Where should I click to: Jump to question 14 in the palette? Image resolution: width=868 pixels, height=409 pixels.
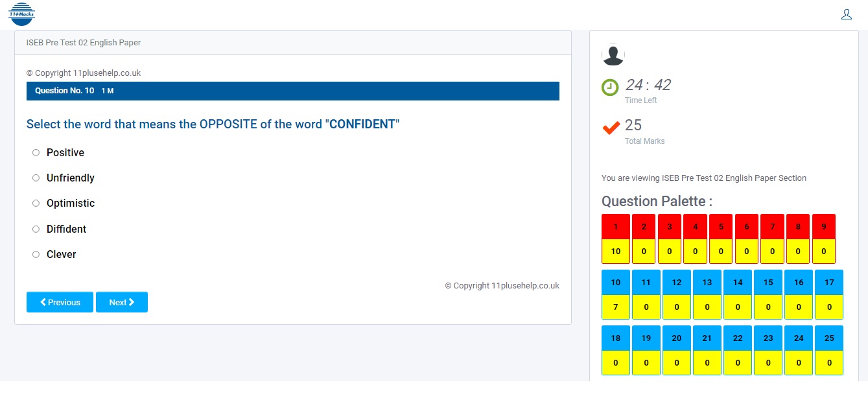pyautogui.click(x=738, y=283)
